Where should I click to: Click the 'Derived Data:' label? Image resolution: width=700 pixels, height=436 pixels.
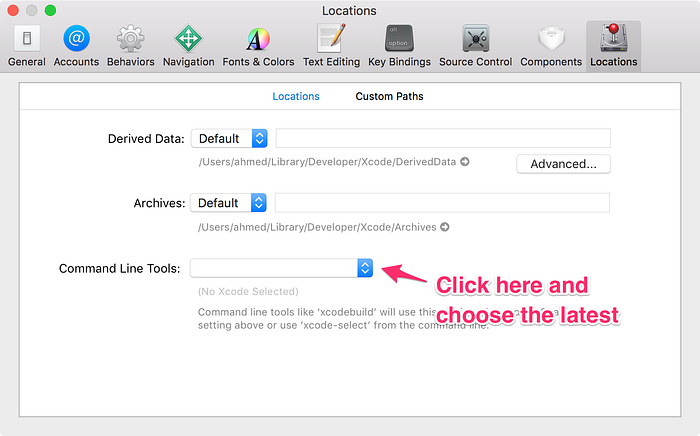146,139
